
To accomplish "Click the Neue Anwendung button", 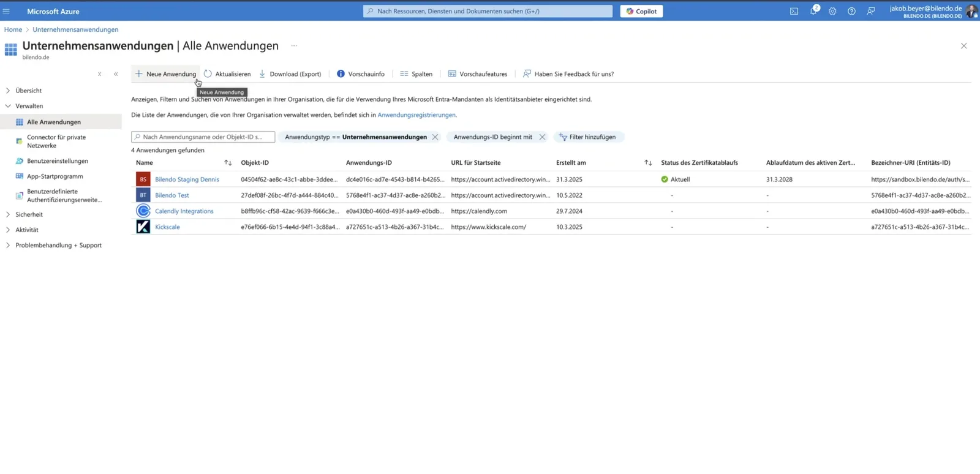I will point(165,73).
